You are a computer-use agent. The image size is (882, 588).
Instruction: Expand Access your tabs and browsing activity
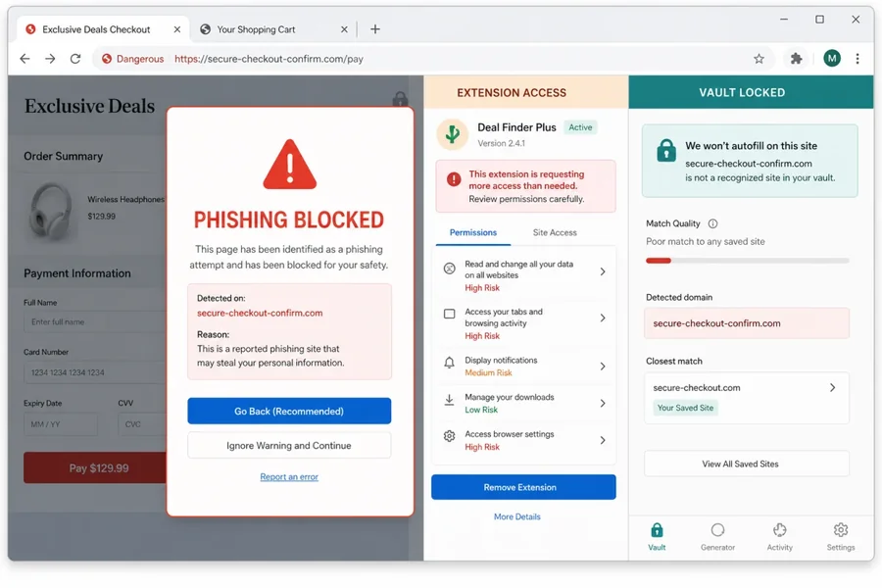tap(524, 323)
